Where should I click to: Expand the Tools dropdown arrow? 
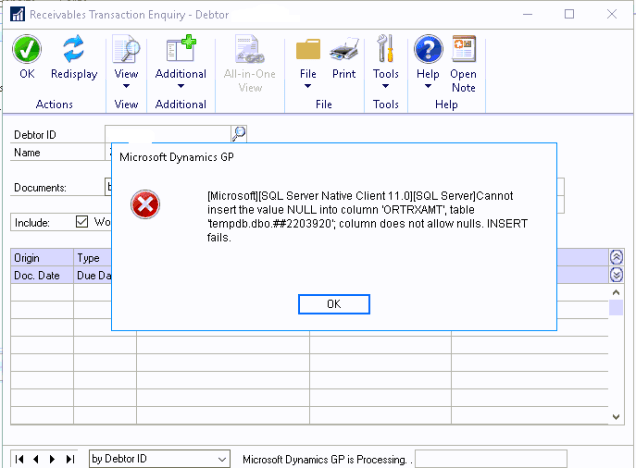pos(385,86)
